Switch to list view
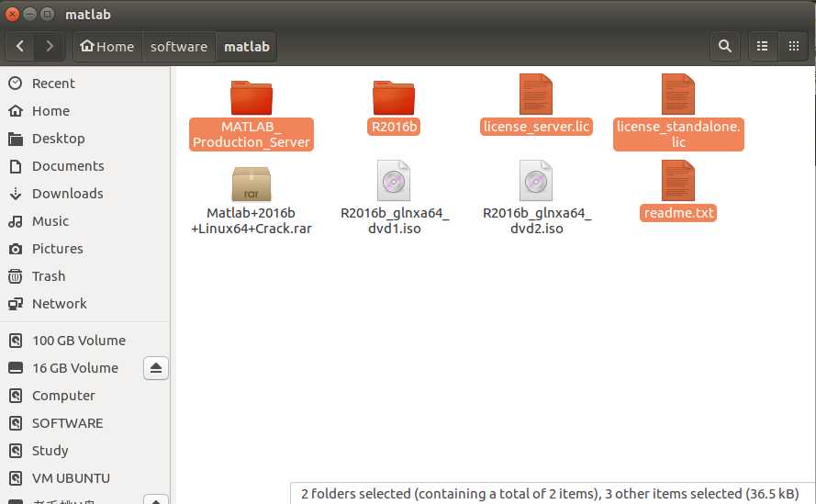 point(763,46)
